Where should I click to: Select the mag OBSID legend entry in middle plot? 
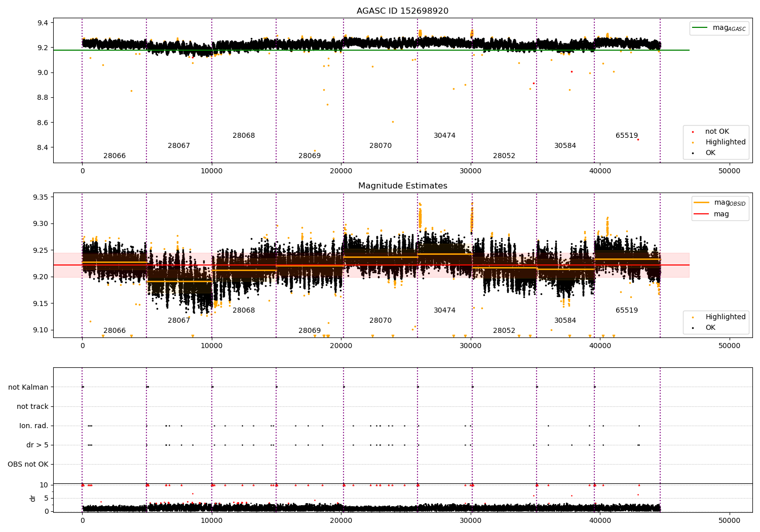point(719,203)
